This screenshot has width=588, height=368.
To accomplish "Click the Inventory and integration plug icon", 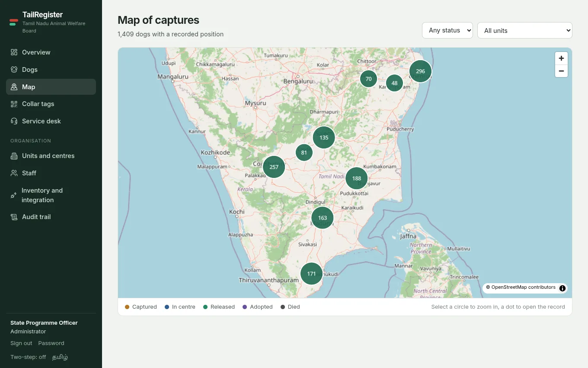I will 14,195.
